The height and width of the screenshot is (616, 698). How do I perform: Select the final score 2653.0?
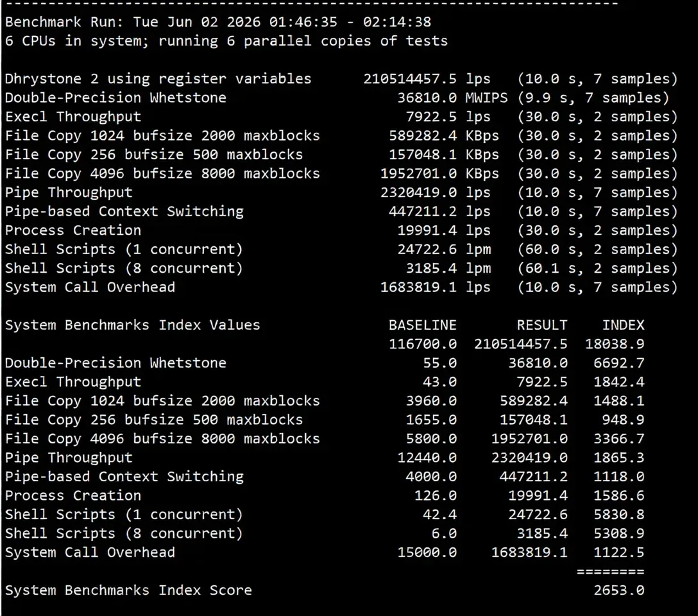pos(618,590)
